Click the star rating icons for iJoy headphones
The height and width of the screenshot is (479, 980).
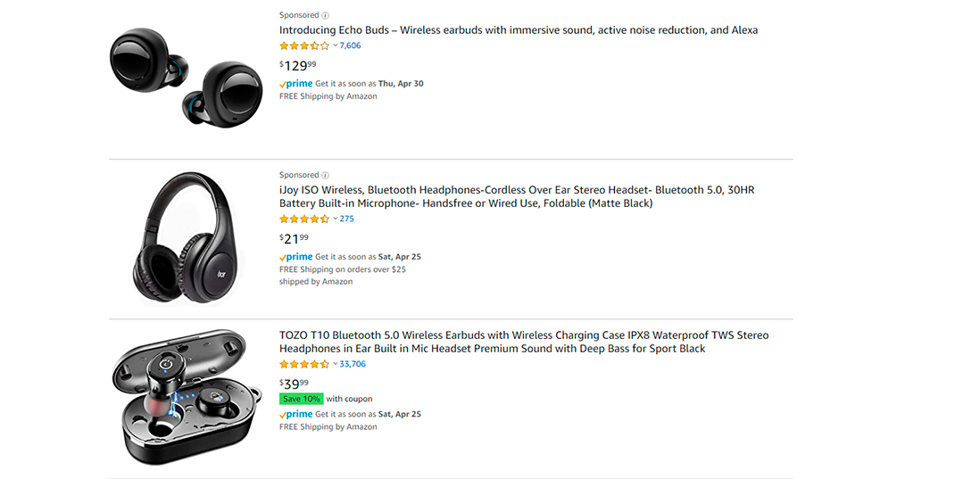(x=304, y=219)
